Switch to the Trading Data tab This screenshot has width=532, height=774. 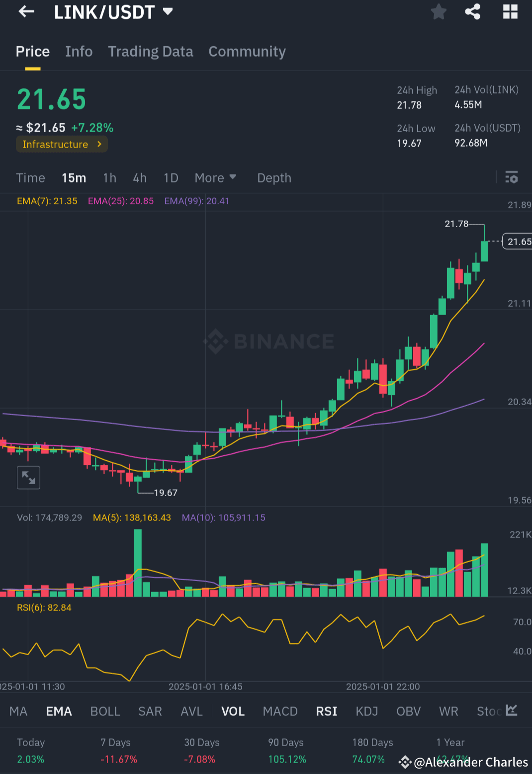[x=151, y=51]
